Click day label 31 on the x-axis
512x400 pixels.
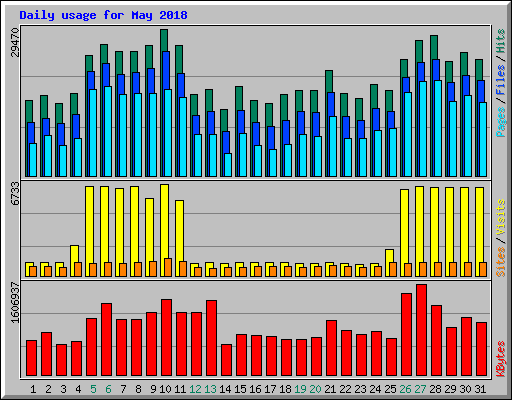point(480,389)
